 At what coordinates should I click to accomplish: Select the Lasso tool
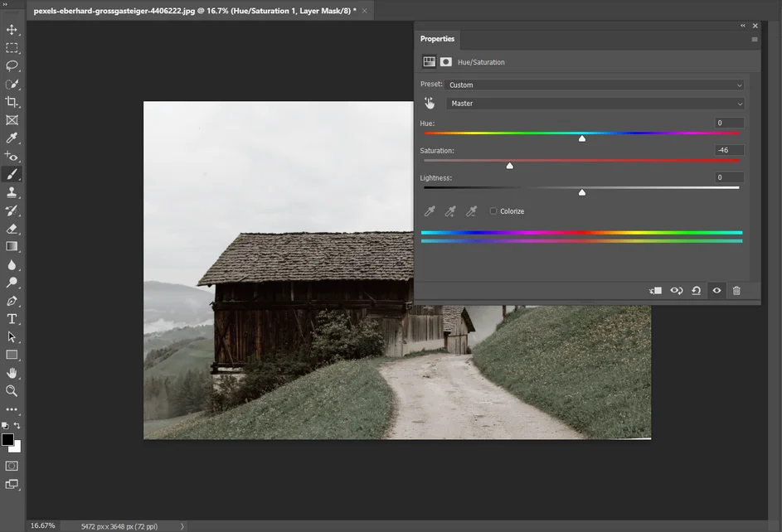12,65
